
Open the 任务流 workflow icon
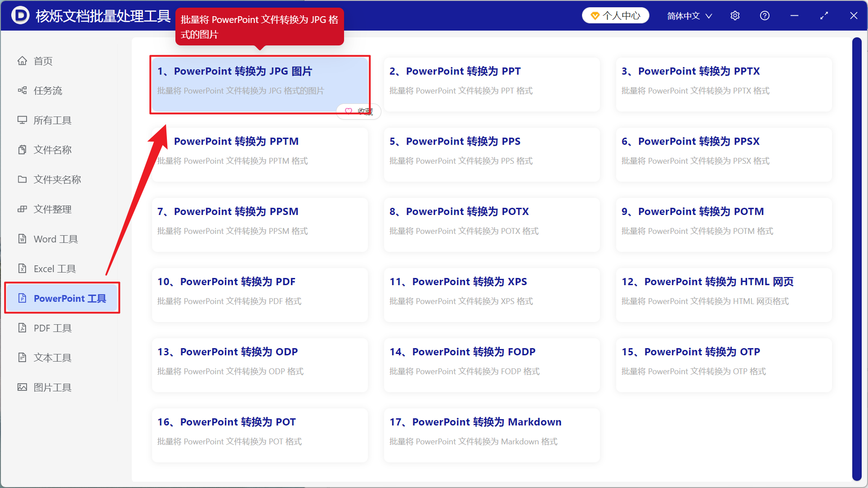(x=22, y=90)
